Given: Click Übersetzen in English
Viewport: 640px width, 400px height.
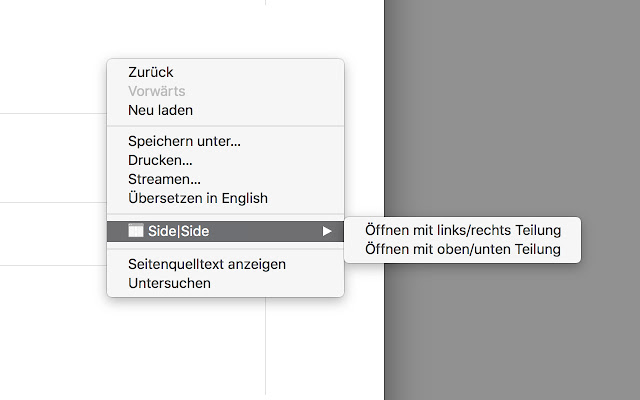Looking at the screenshot, I should (197, 198).
